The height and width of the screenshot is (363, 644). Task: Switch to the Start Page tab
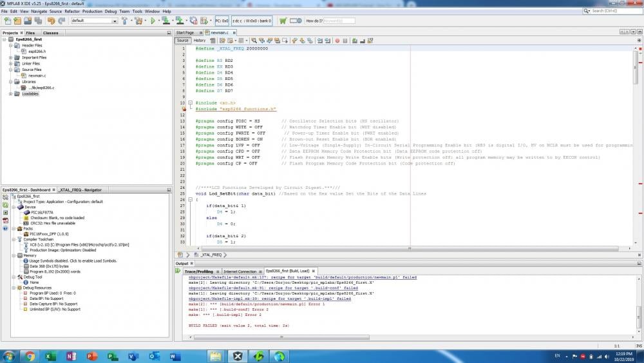184,32
